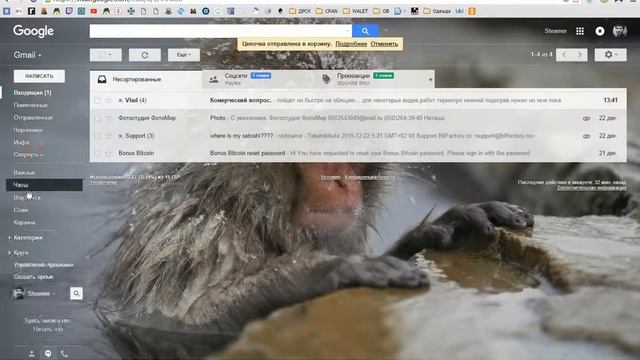Click the Начать чат link
This screenshot has height=360, width=640.
tap(48, 329)
